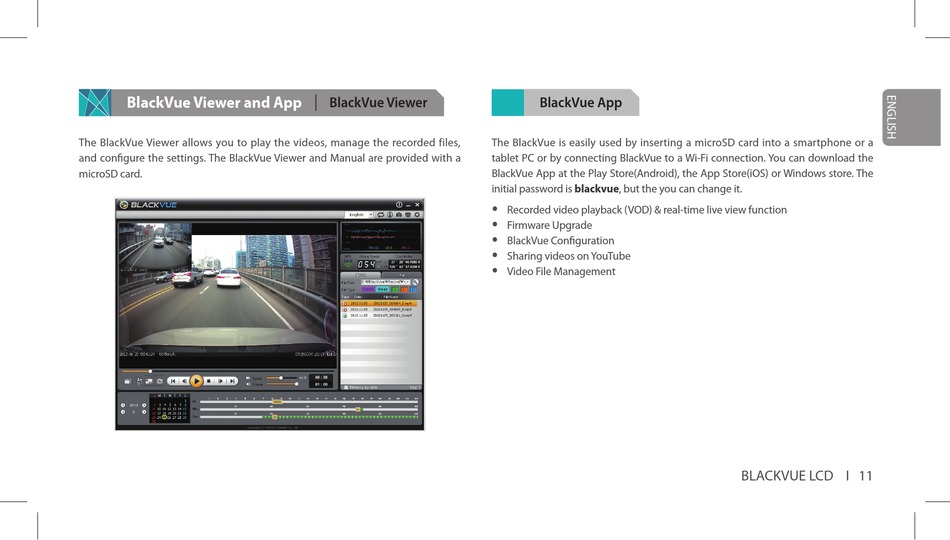Screen dimensions: 950x540
Task: Toggle the orange file type filter
Action: [405, 290]
